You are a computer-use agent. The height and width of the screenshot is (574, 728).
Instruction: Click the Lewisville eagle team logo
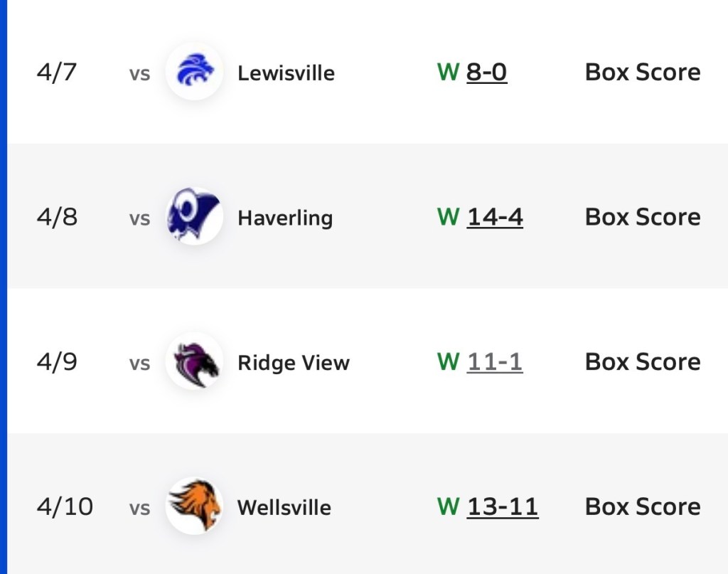click(194, 71)
